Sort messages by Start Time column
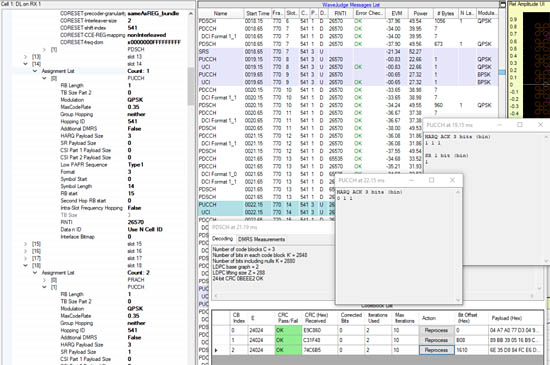Image resolution: width=550 pixels, height=365 pixels. coord(257,13)
